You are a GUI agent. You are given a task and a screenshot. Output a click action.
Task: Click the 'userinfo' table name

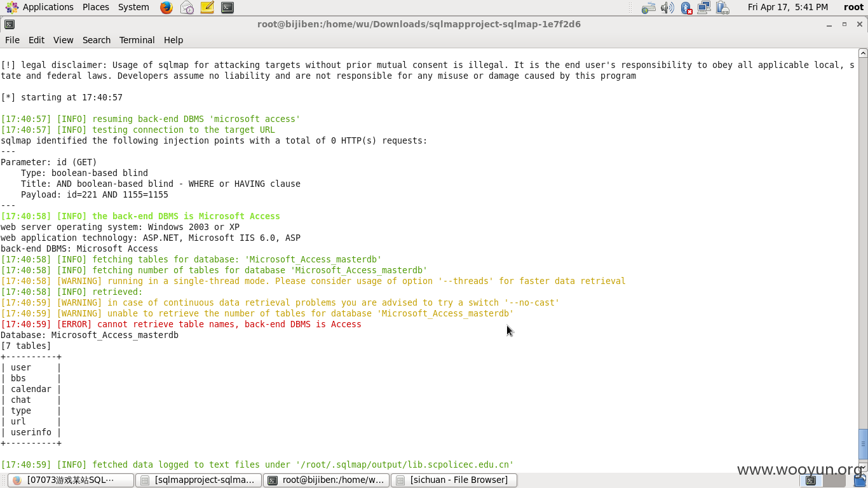(x=31, y=432)
